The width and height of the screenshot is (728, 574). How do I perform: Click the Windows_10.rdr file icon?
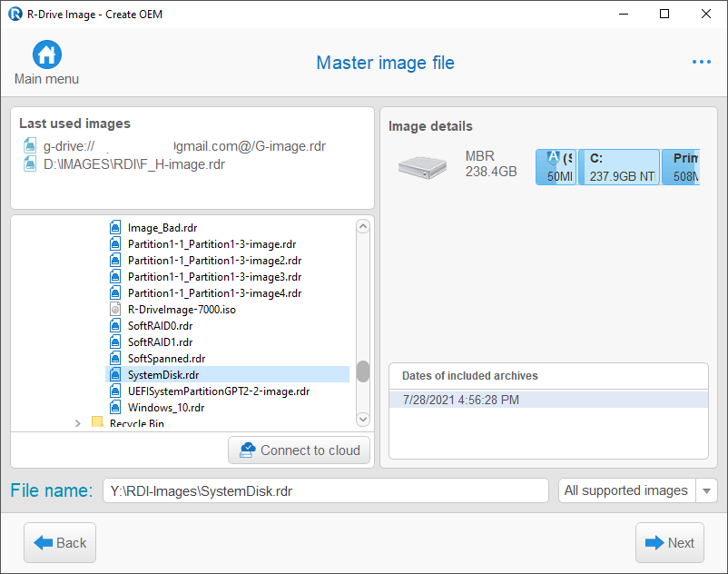(x=115, y=407)
